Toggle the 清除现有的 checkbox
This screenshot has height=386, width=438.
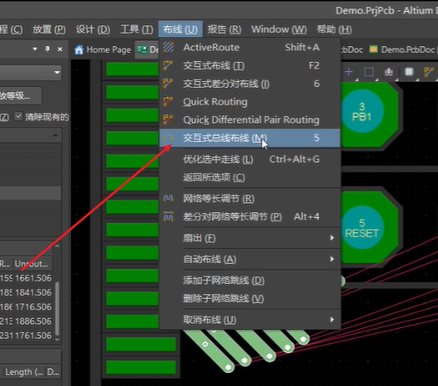(18, 117)
